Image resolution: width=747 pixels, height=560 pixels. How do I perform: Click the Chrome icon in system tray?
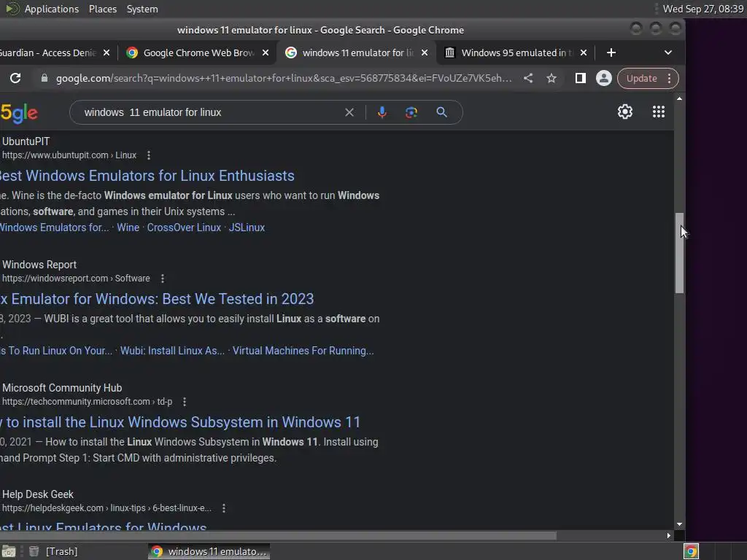coord(691,551)
